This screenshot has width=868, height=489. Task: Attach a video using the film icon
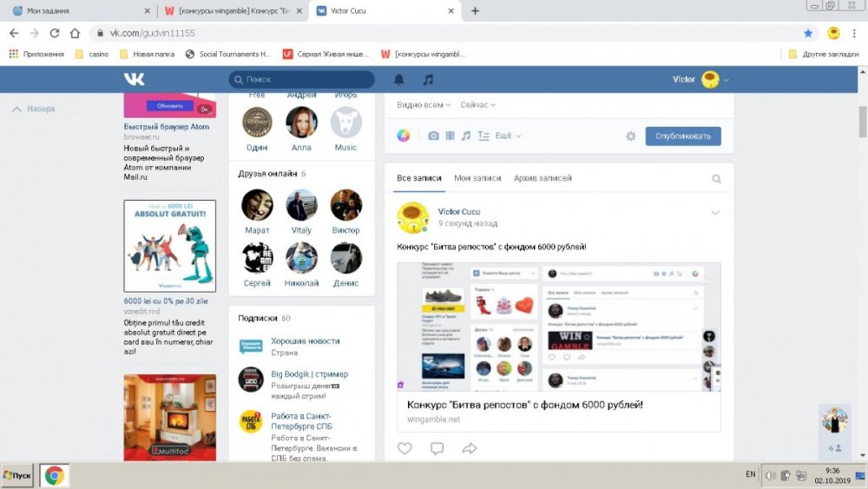[x=450, y=136]
